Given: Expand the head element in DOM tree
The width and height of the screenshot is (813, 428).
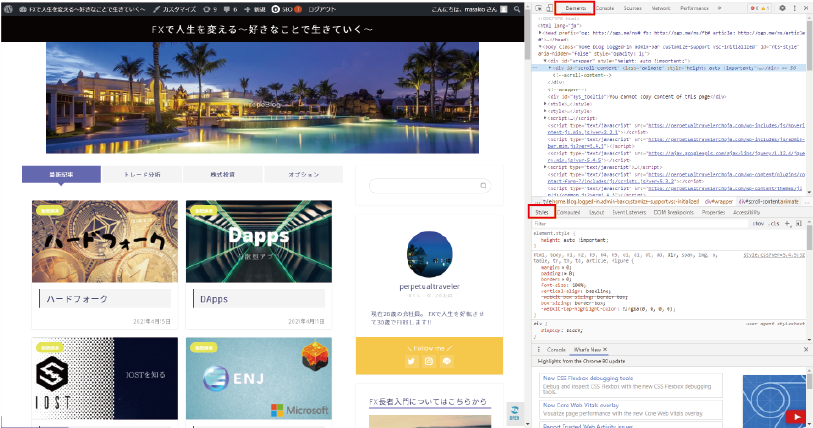Looking at the screenshot, I should pyautogui.click(x=540, y=33).
